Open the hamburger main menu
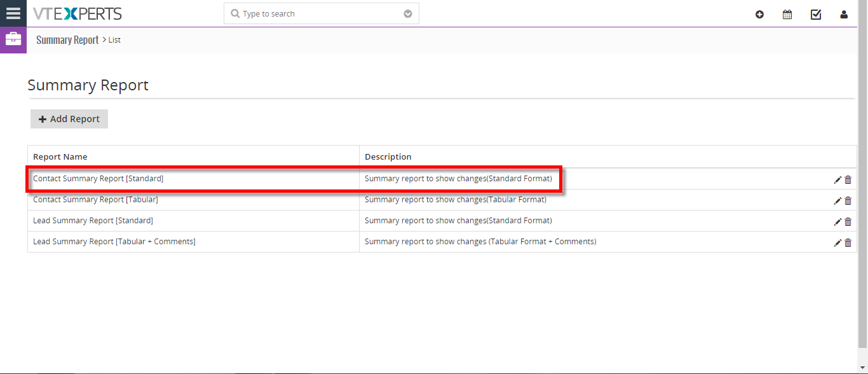The height and width of the screenshot is (374, 868). pyautogui.click(x=13, y=13)
